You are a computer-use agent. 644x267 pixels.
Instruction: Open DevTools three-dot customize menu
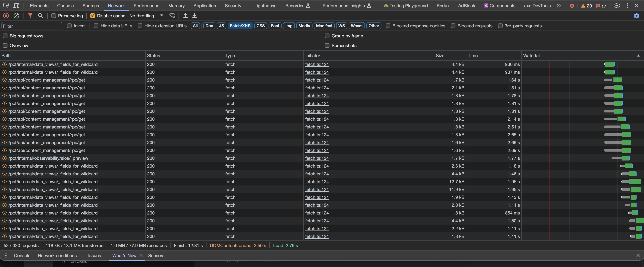[x=627, y=6]
